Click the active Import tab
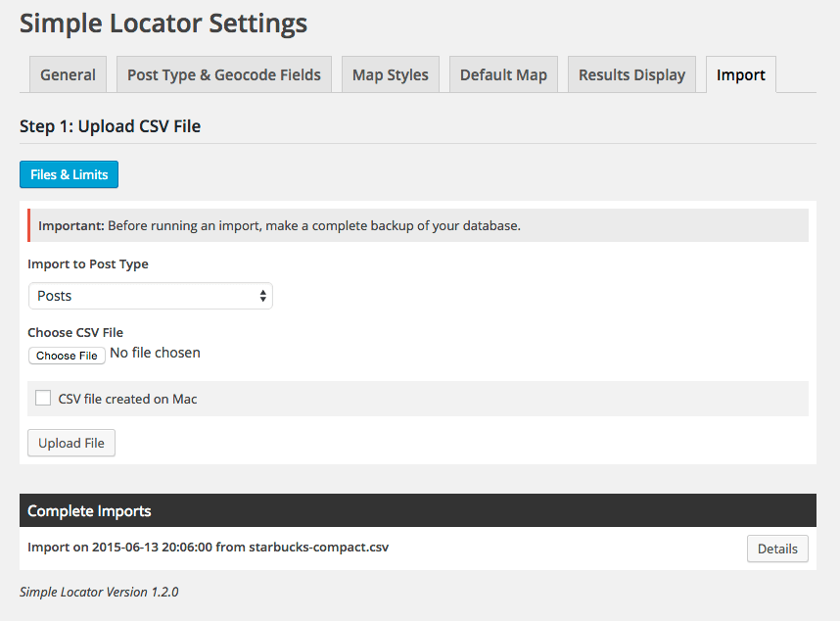This screenshot has width=840, height=621. coord(740,74)
